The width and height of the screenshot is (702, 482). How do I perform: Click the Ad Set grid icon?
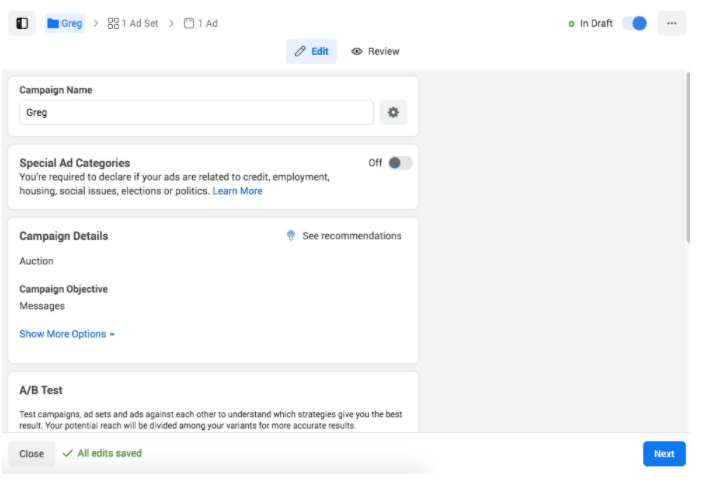(113, 23)
